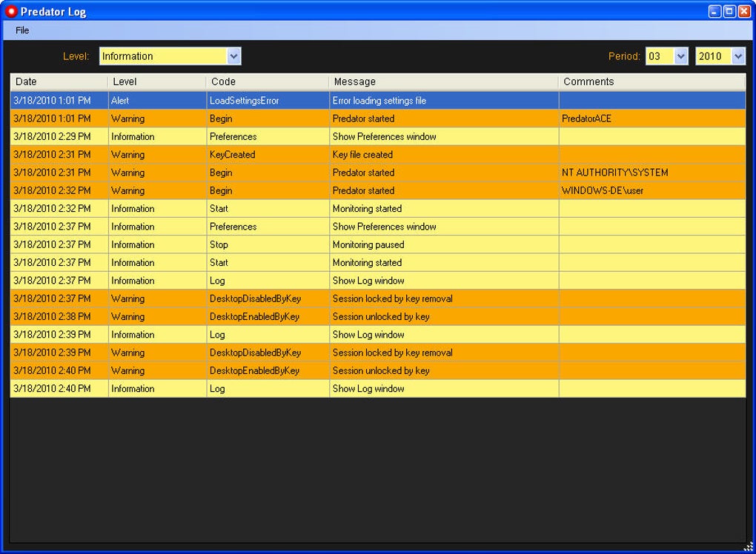Click the window resize grip corner
The image size is (756, 554).
coord(748,547)
